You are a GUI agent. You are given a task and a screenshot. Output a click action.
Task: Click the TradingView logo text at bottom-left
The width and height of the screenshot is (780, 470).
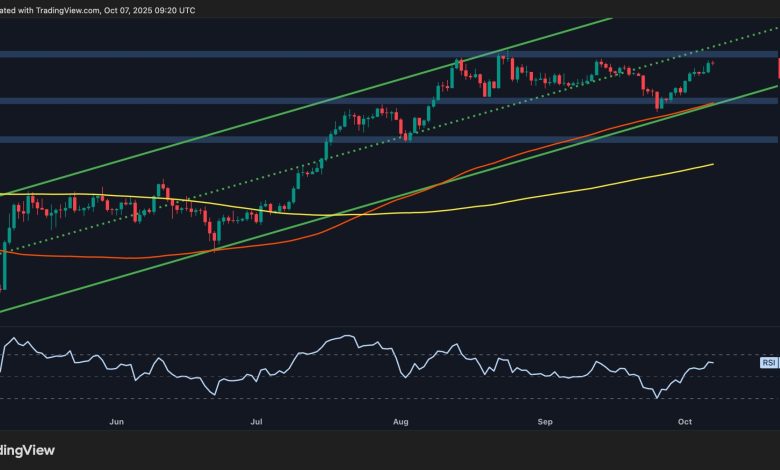coord(28,450)
